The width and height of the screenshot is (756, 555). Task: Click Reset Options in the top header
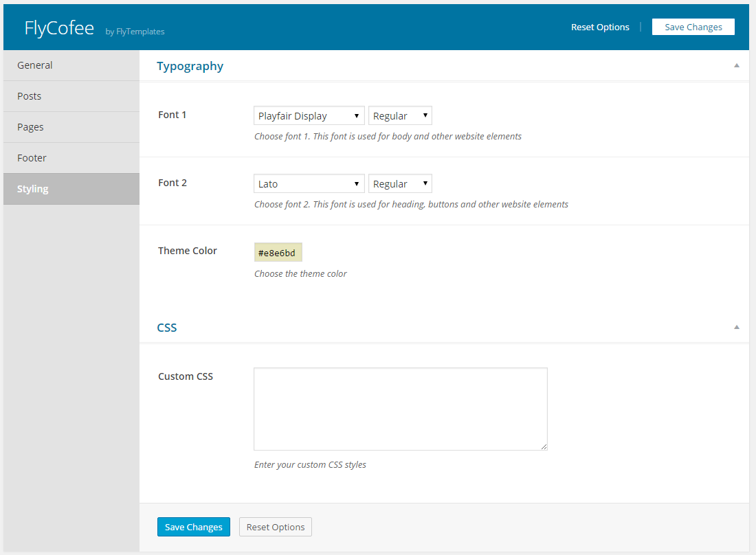[x=600, y=27]
